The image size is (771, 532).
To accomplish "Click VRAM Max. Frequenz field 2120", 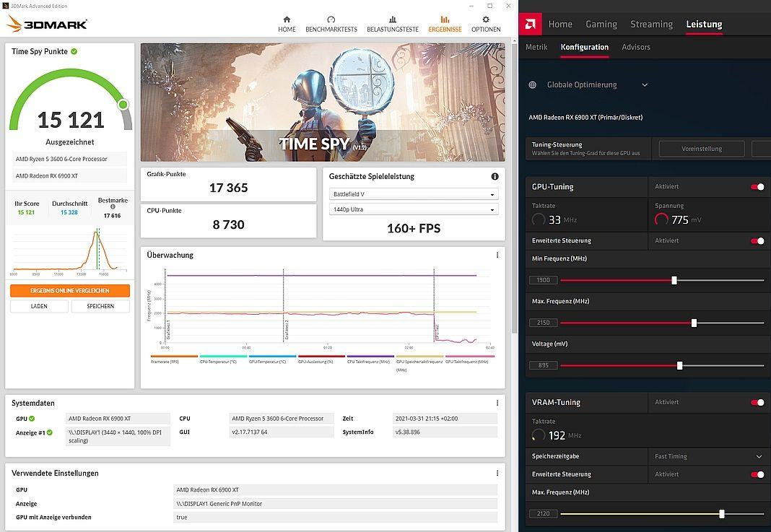I will pyautogui.click(x=544, y=514).
